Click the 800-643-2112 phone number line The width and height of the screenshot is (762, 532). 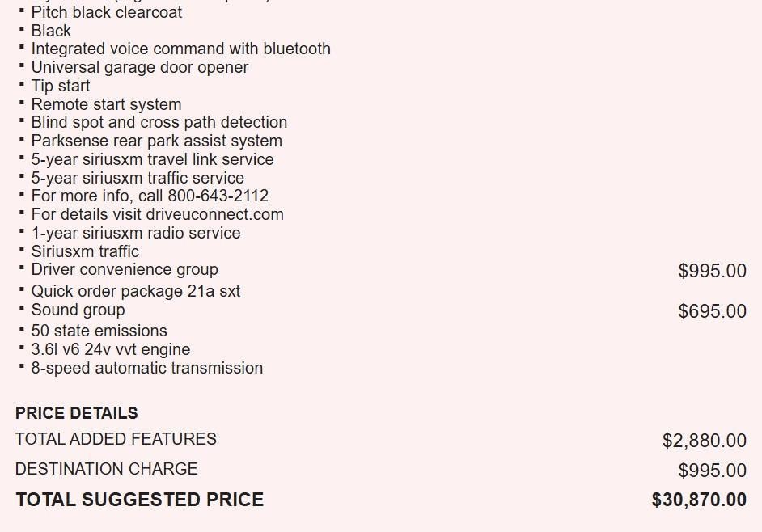tap(150, 196)
